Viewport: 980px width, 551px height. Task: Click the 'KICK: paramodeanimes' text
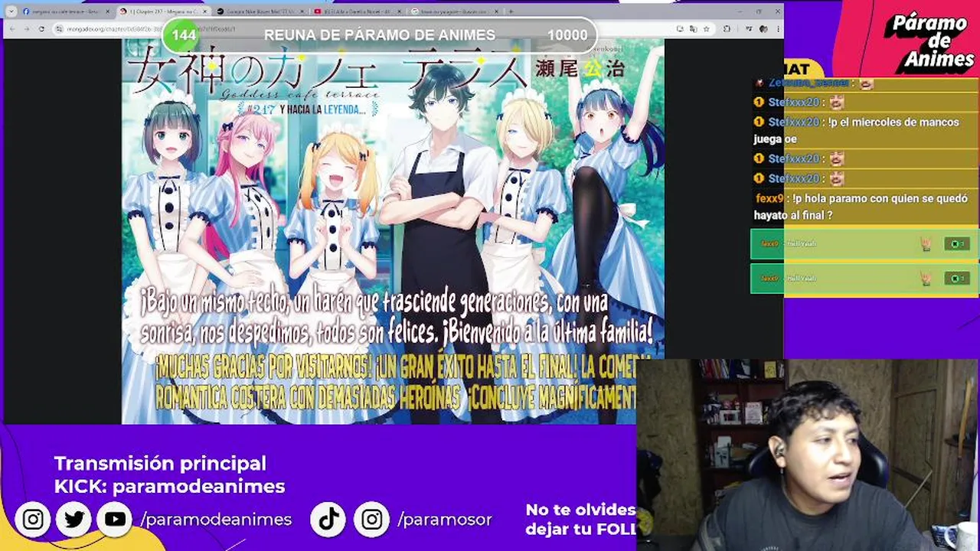[x=169, y=486]
